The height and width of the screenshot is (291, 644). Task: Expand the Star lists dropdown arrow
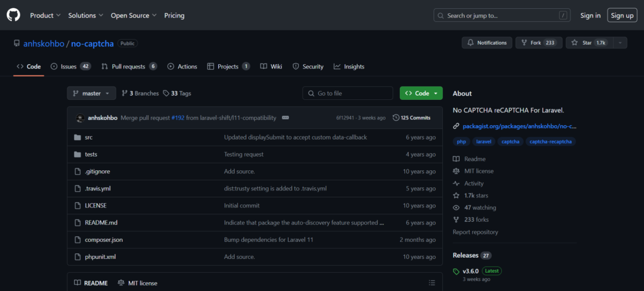621,43
